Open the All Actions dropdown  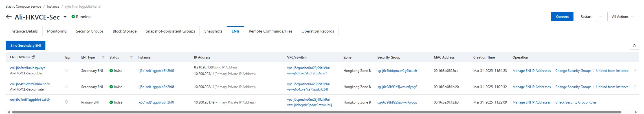(623, 17)
